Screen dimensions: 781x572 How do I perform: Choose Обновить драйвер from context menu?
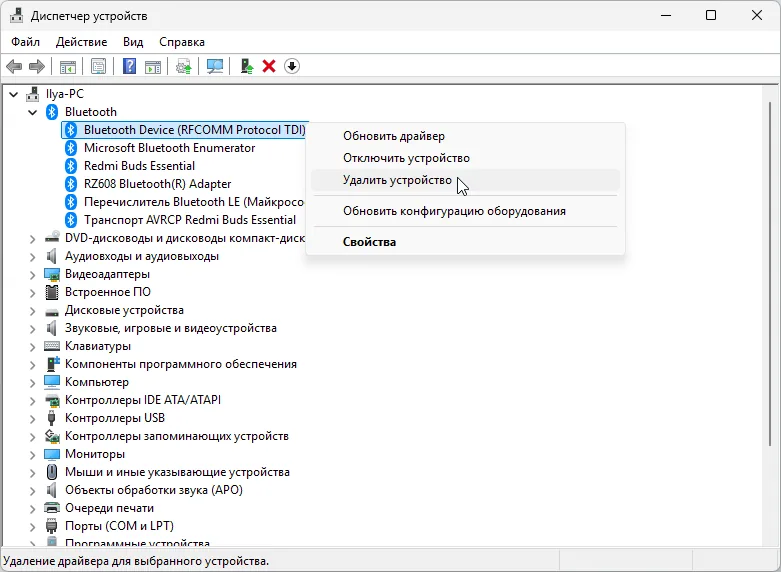(x=465, y=136)
